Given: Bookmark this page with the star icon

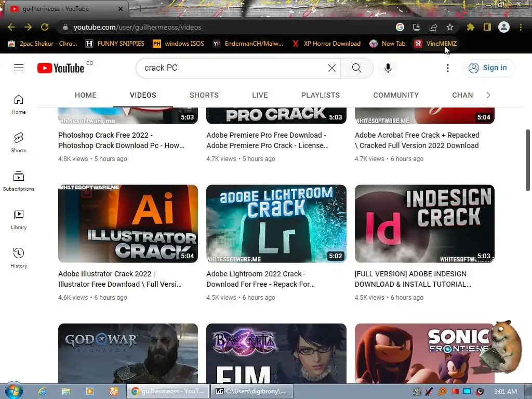Looking at the screenshot, I should point(450,27).
